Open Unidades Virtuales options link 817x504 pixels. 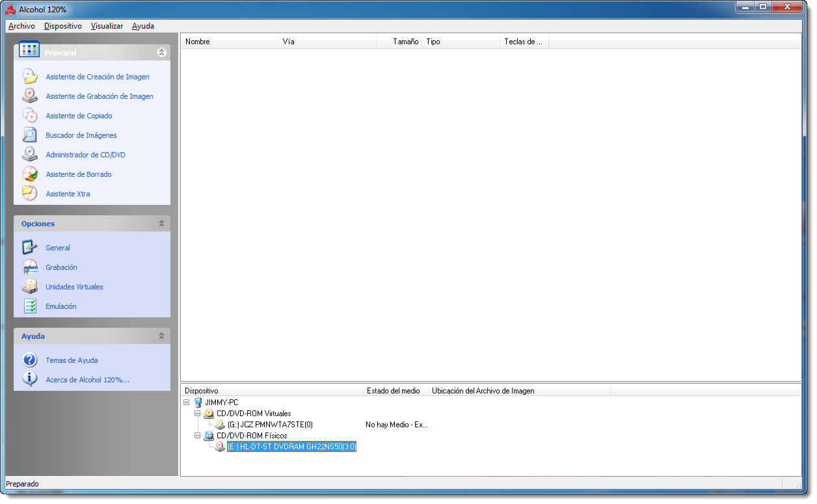click(x=74, y=287)
